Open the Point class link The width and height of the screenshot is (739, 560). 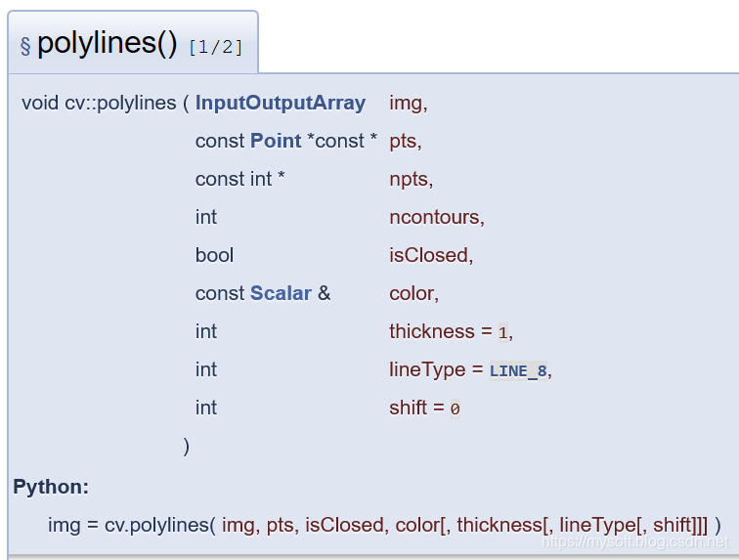tap(276, 141)
